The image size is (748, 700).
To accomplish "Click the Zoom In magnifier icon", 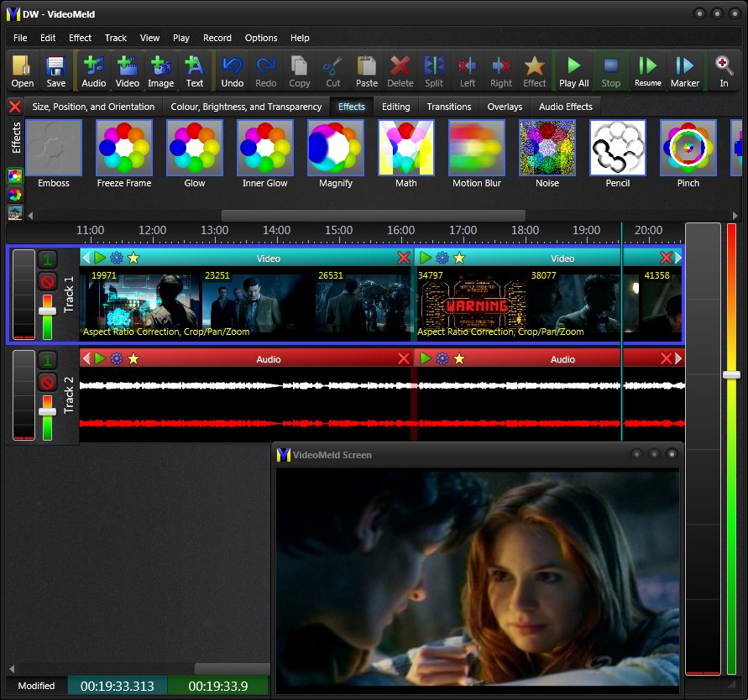I will click(x=723, y=71).
